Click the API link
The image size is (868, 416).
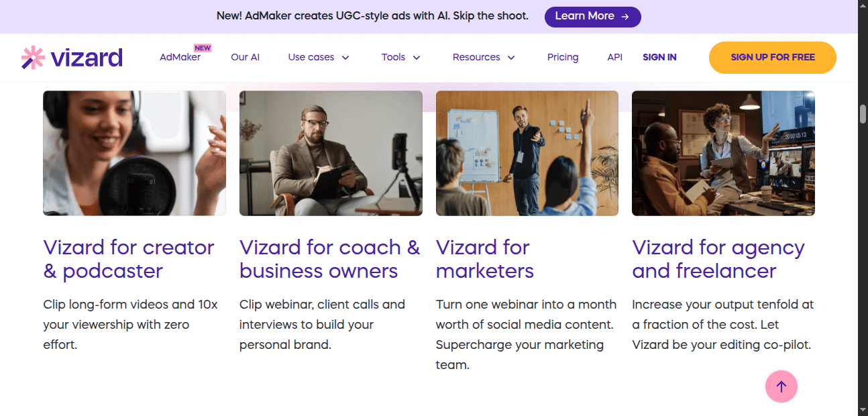[614, 57]
